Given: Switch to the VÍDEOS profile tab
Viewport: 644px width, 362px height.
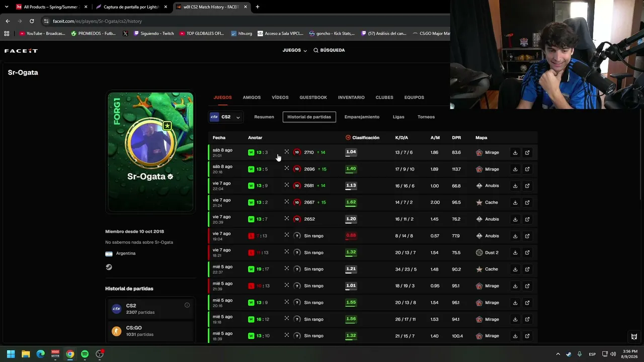Looking at the screenshot, I should pos(280,98).
